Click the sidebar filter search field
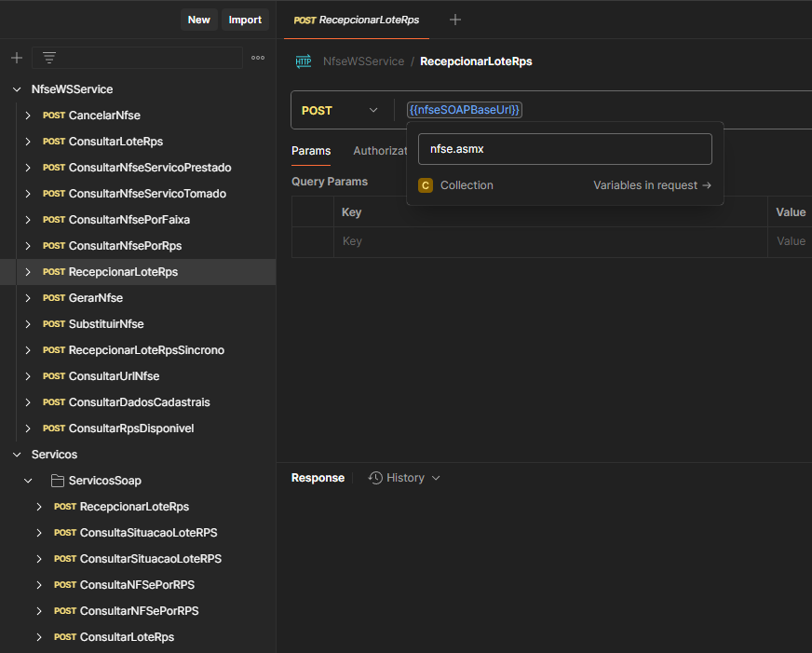Image resolution: width=812 pixels, height=653 pixels. coord(137,58)
